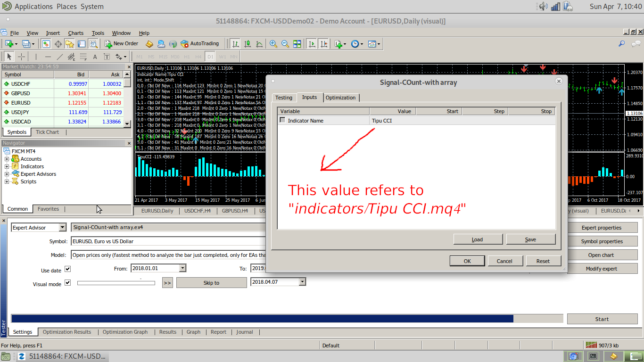Toggle the AutoTrading button
Screen dimensions: 644x362
[x=200, y=44]
